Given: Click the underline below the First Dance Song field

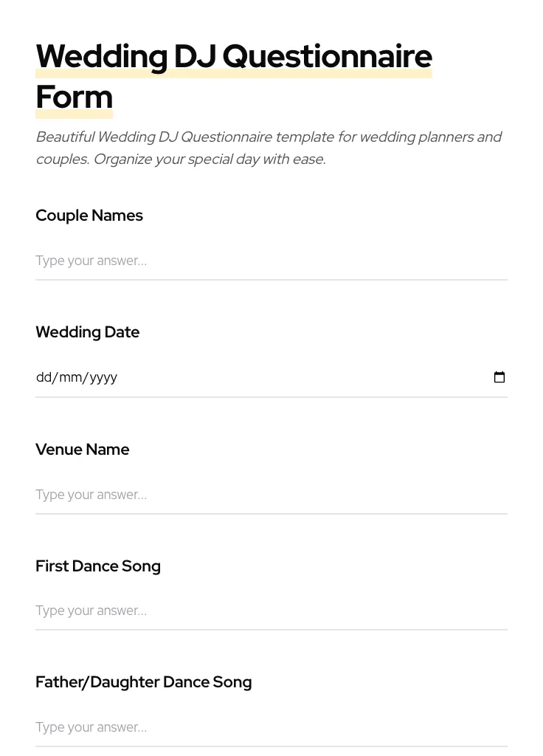Looking at the screenshot, I should (271, 630).
